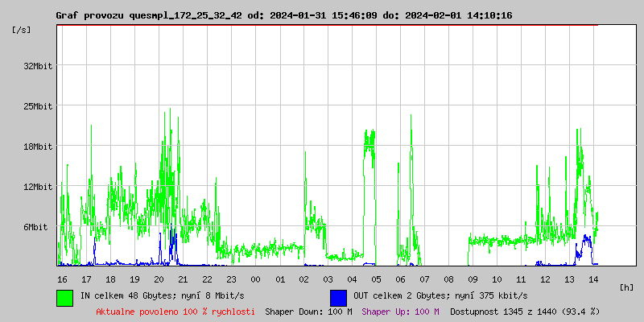Click the hour 16 marker on x-axis

pyautogui.click(x=62, y=279)
